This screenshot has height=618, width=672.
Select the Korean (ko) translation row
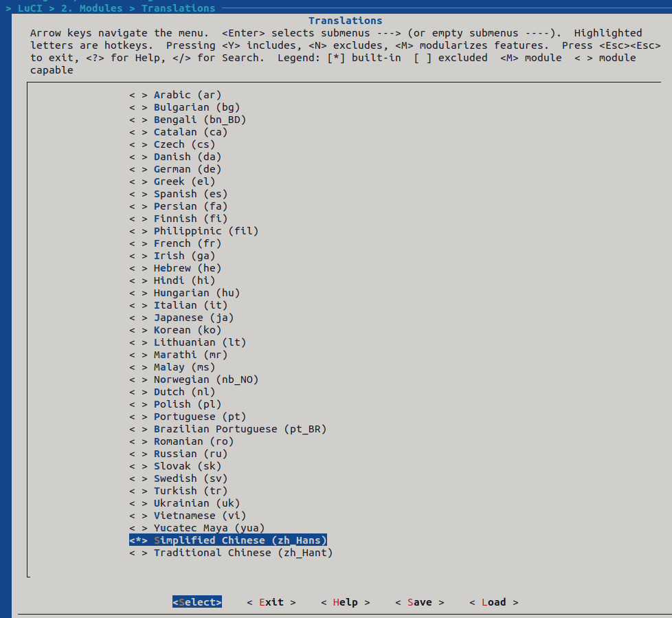coord(175,330)
